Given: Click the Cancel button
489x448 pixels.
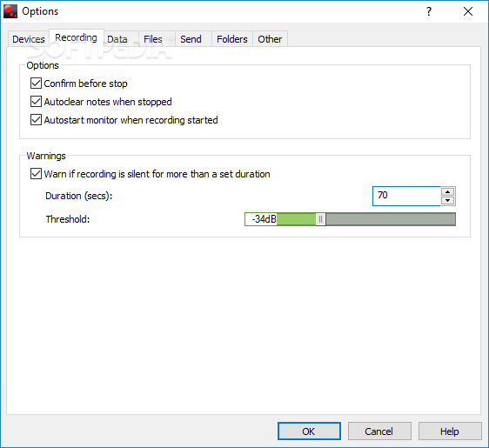Looking at the screenshot, I should click(x=379, y=431).
